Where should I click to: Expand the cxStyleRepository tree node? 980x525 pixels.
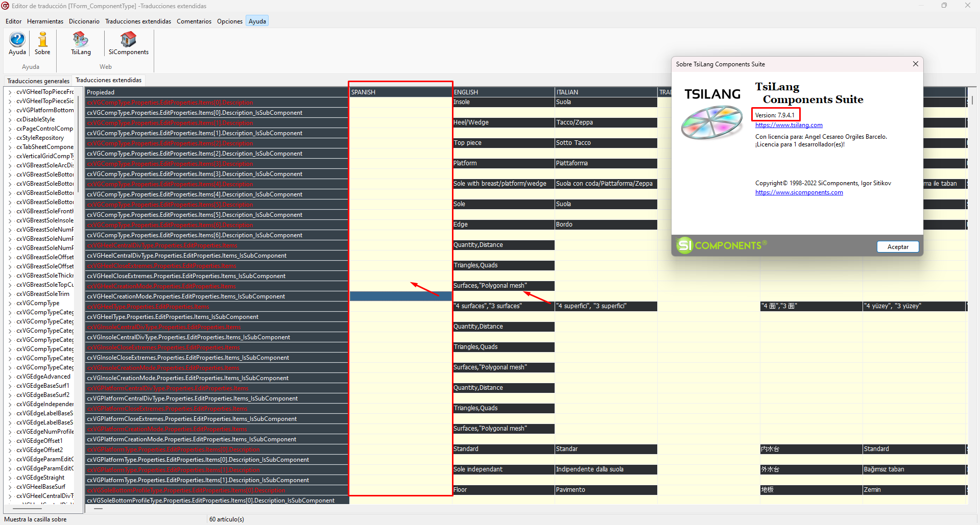[10, 138]
